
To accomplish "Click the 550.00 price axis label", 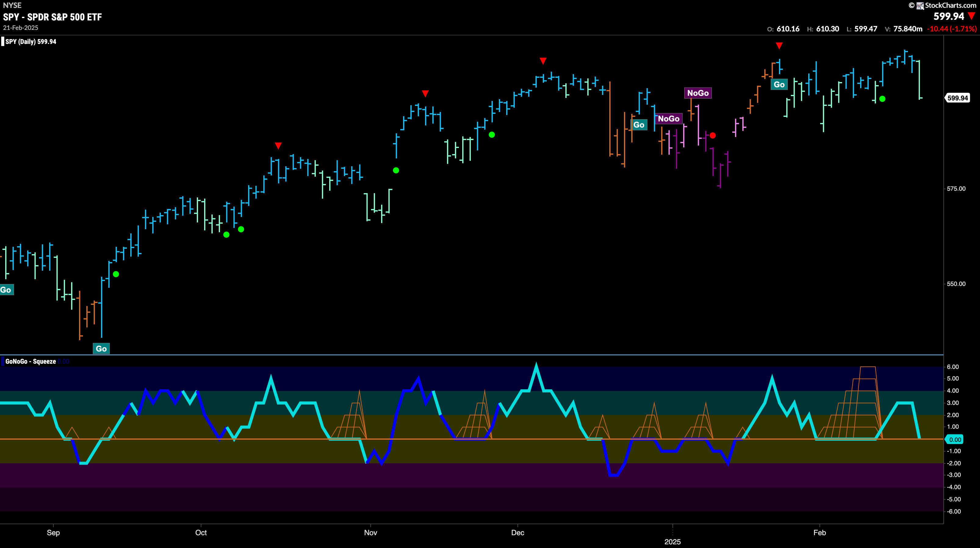I will tap(956, 284).
